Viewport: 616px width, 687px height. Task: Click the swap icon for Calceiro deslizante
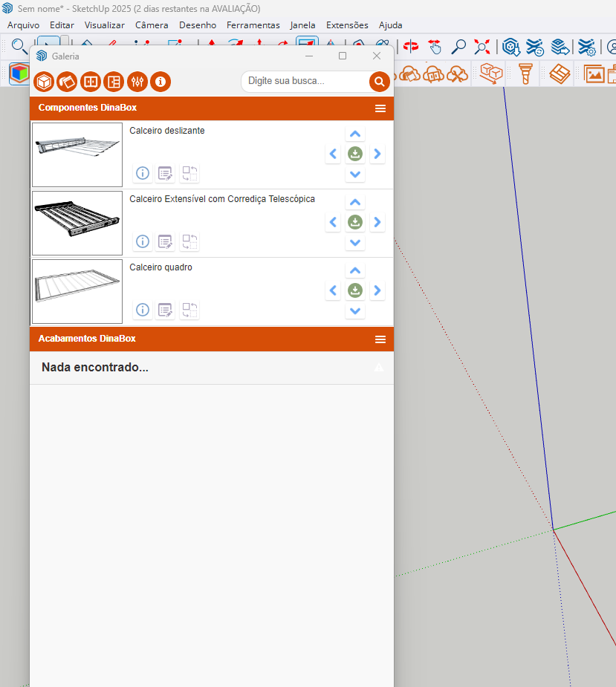pos(189,173)
